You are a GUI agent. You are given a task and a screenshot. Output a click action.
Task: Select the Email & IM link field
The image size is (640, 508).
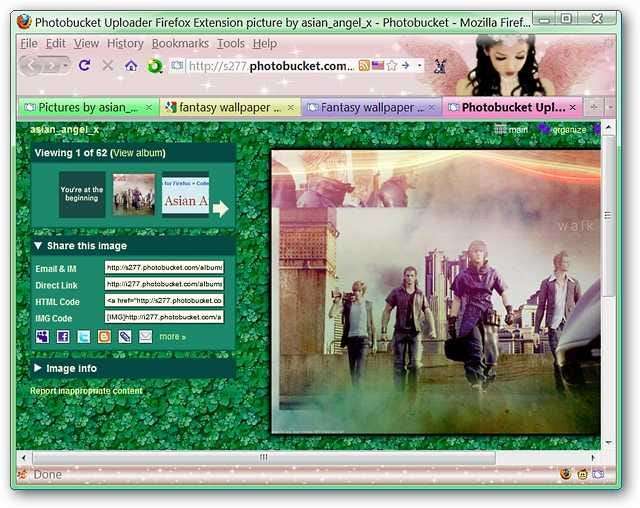pos(164,268)
